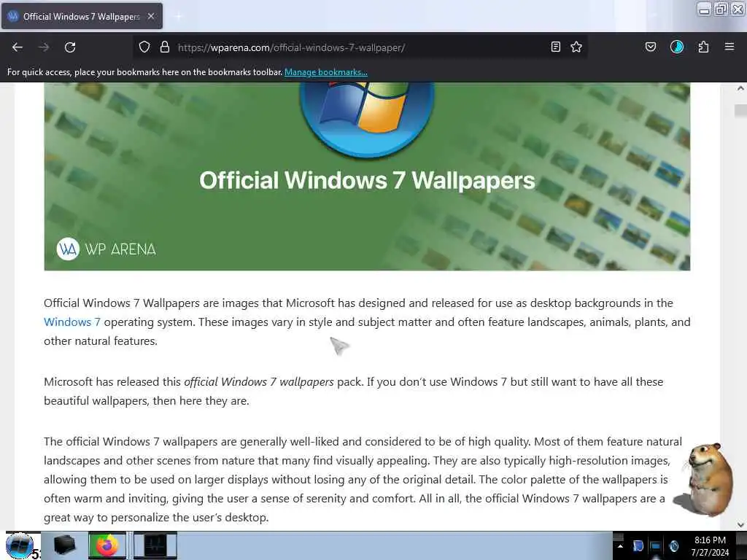Click the hamster desktop mascot
747x560 pixels.
tap(704, 480)
